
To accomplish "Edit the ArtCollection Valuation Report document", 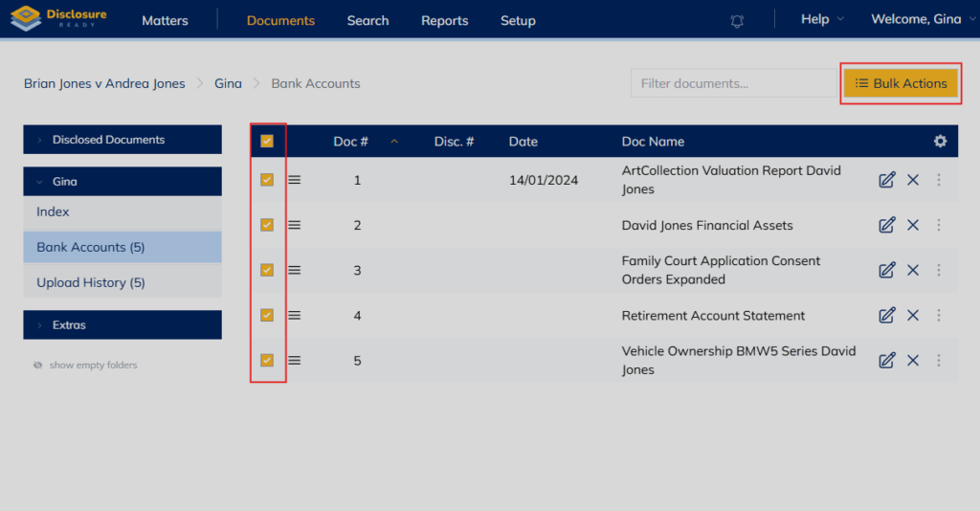I will (887, 180).
